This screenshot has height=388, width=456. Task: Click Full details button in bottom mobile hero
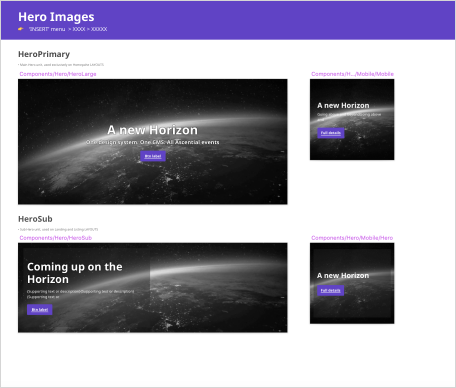coord(330,291)
